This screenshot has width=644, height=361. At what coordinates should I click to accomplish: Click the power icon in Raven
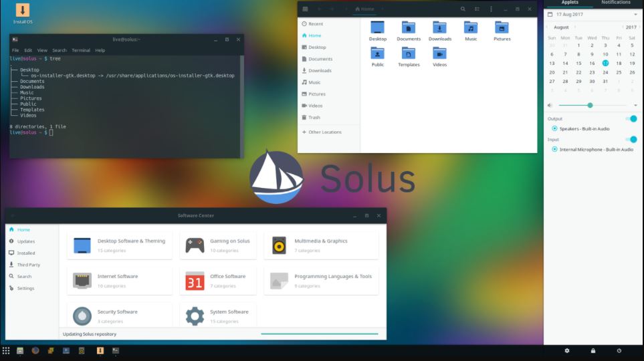coord(619,351)
